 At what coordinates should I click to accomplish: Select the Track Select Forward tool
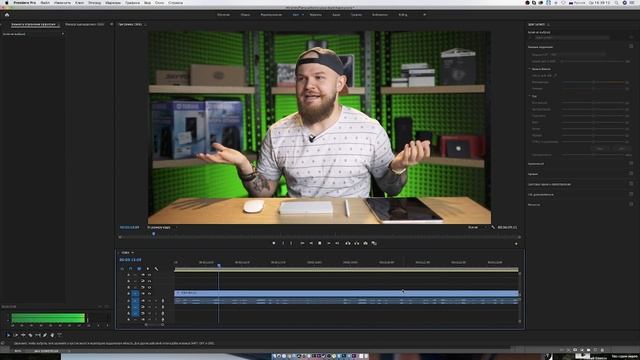[x=16, y=335]
